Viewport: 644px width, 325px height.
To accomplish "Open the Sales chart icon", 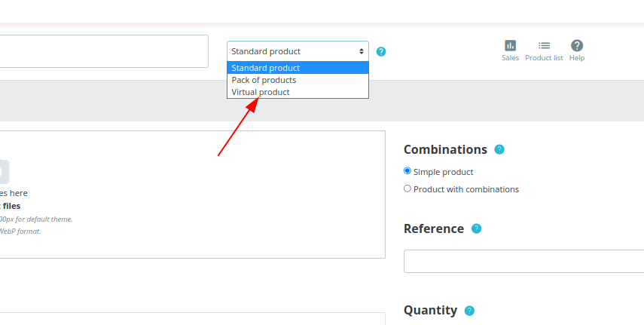I will click(510, 46).
